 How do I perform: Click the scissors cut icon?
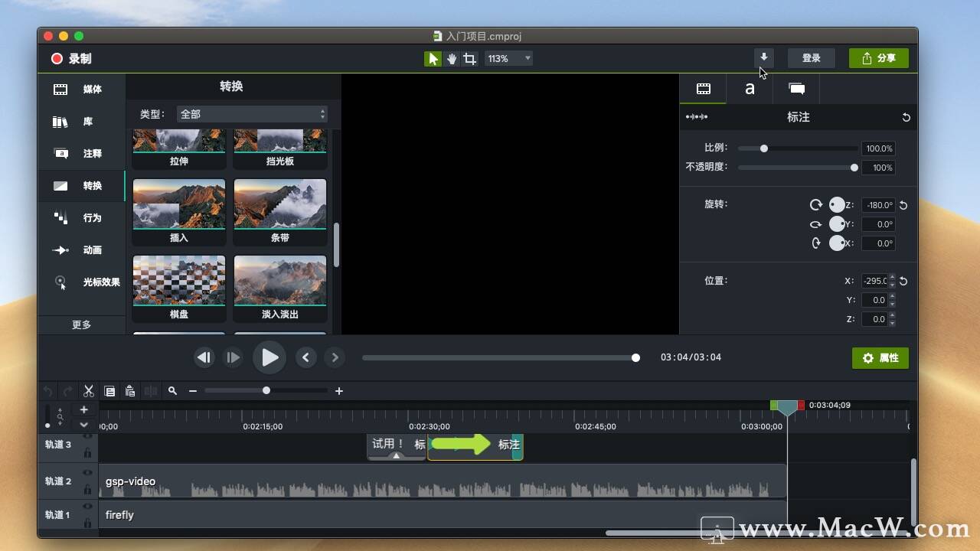tap(89, 391)
